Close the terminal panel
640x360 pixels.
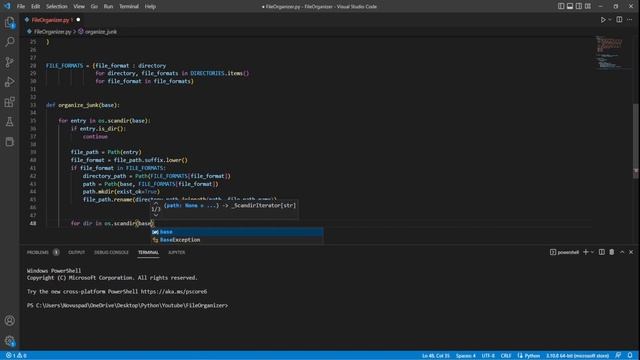(631, 252)
